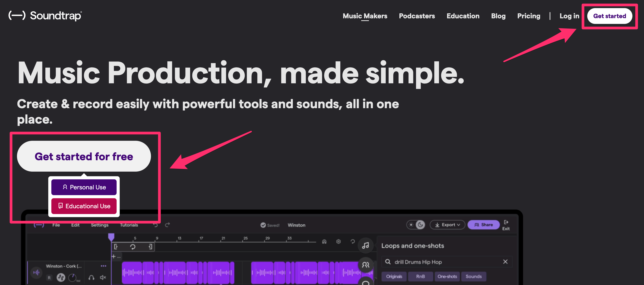View the Pricing page
This screenshot has height=285, width=644.
(x=529, y=16)
